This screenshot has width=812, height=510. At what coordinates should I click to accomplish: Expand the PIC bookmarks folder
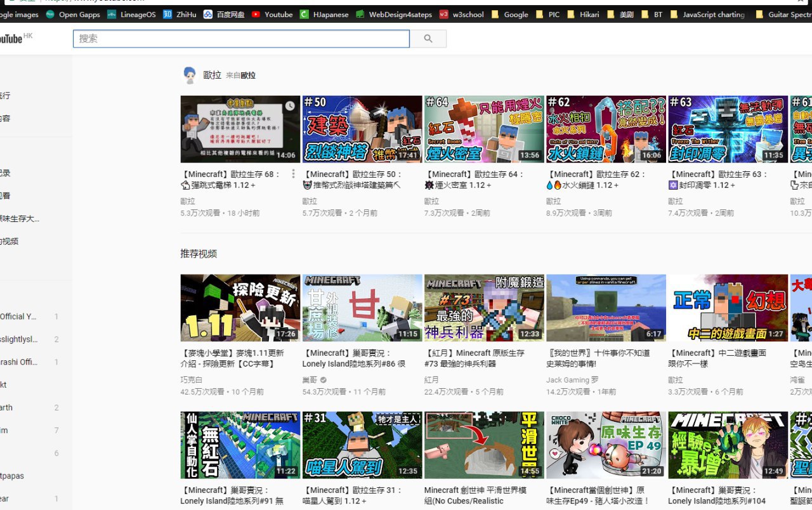coord(548,14)
